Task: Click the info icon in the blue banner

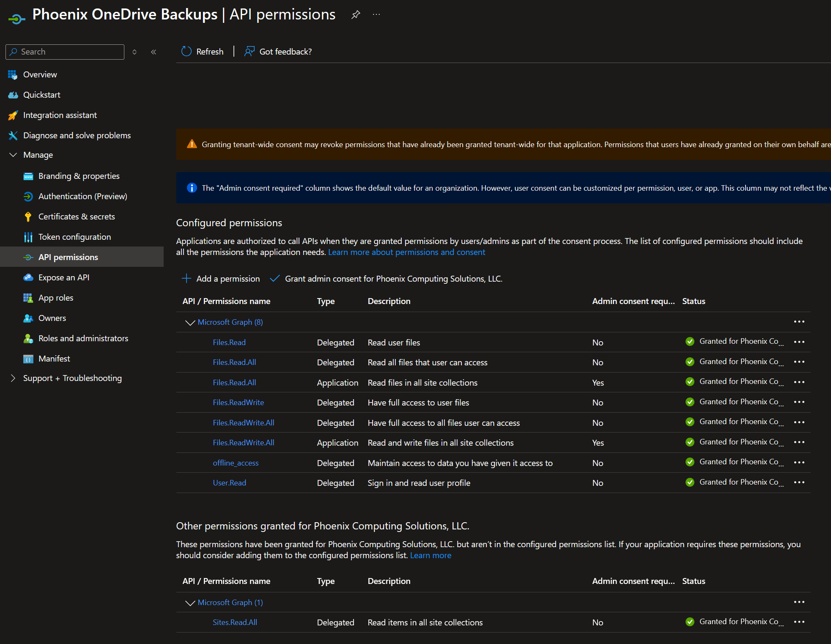Action: pyautogui.click(x=192, y=188)
